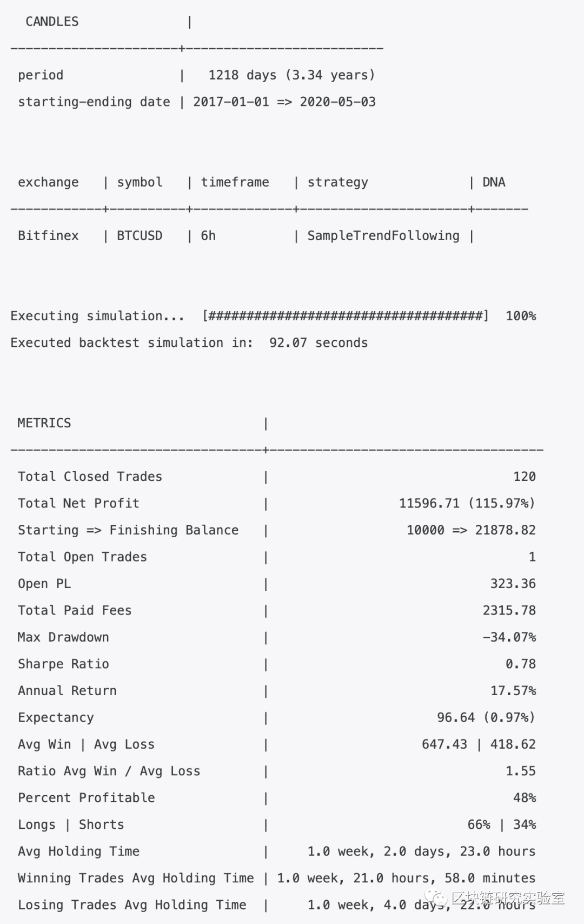Select the Total Net Profit amount

tap(467, 504)
